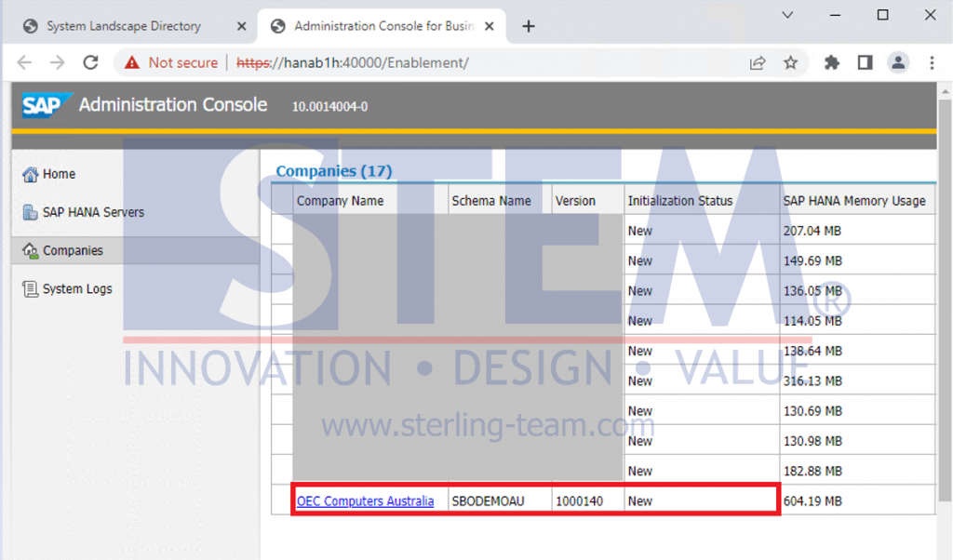953x560 pixels.
Task: Open the tab search chevron
Action: [787, 15]
